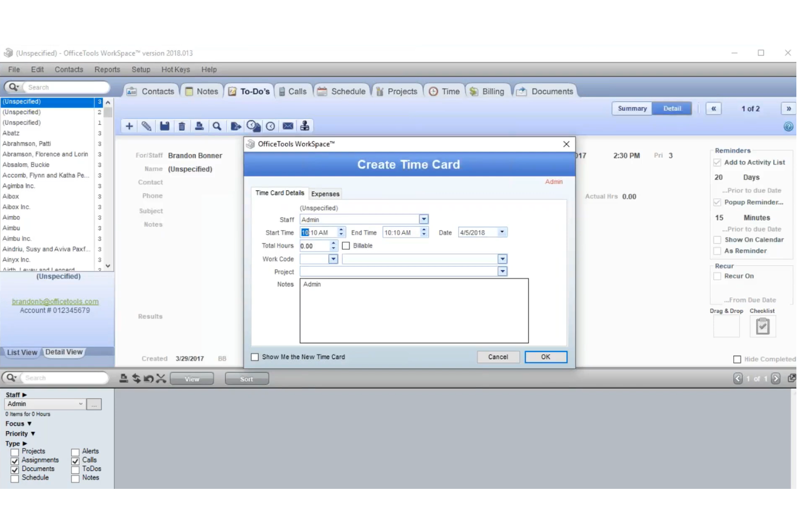Uncheck the Calls type filter
The width and height of the screenshot is (798, 532).
[75, 461]
